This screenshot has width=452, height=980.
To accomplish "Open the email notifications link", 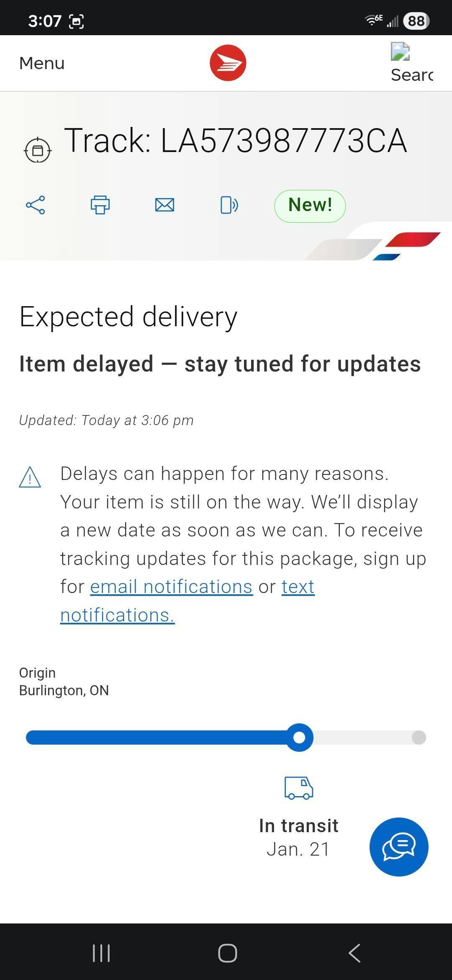I will (171, 587).
